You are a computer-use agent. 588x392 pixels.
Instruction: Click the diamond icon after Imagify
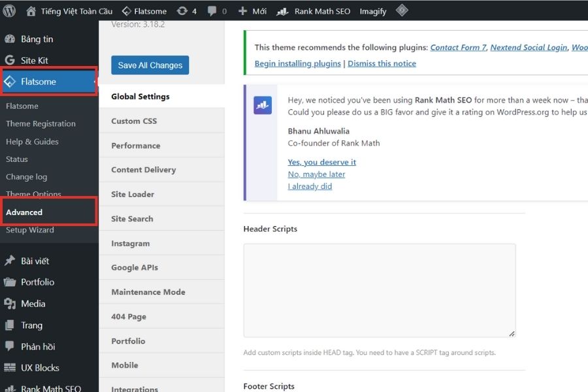pyautogui.click(x=402, y=10)
